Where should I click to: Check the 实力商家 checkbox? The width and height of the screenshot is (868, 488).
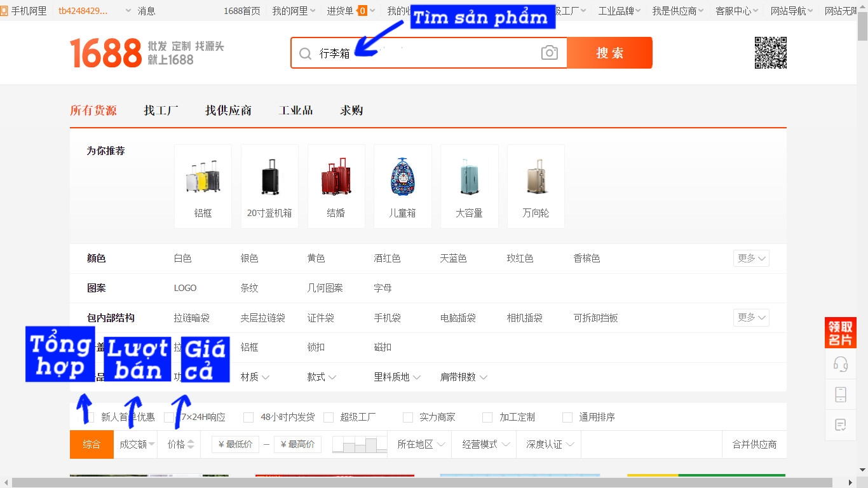(408, 417)
